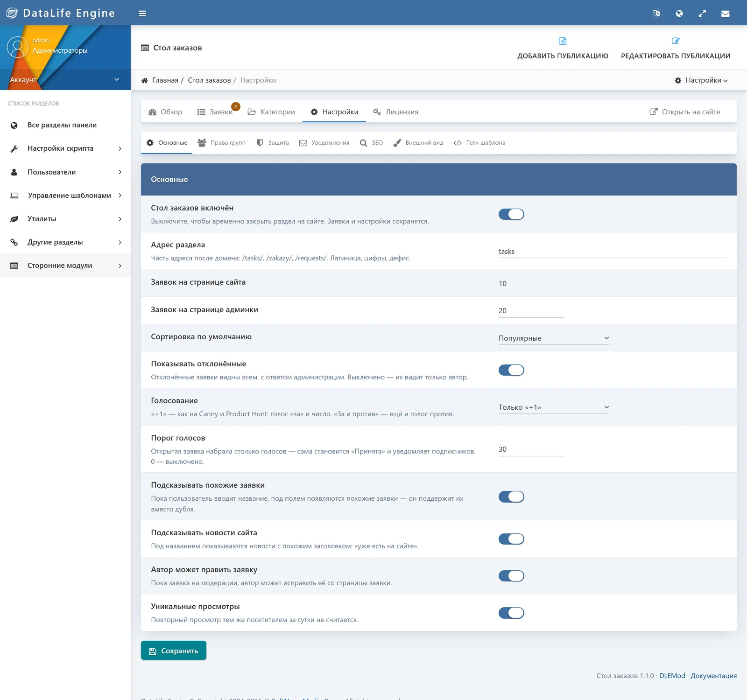Click the Сохранить button
The width and height of the screenshot is (747, 700).
[x=174, y=651]
